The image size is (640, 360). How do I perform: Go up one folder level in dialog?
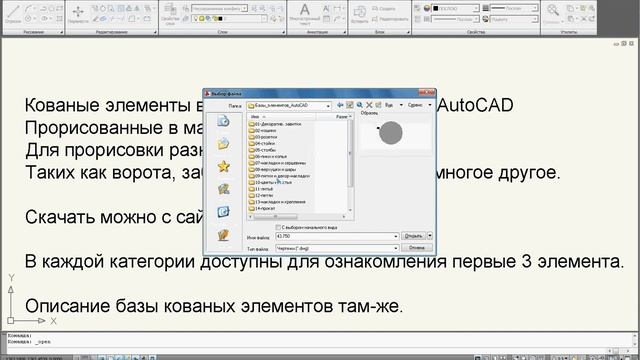[350, 105]
